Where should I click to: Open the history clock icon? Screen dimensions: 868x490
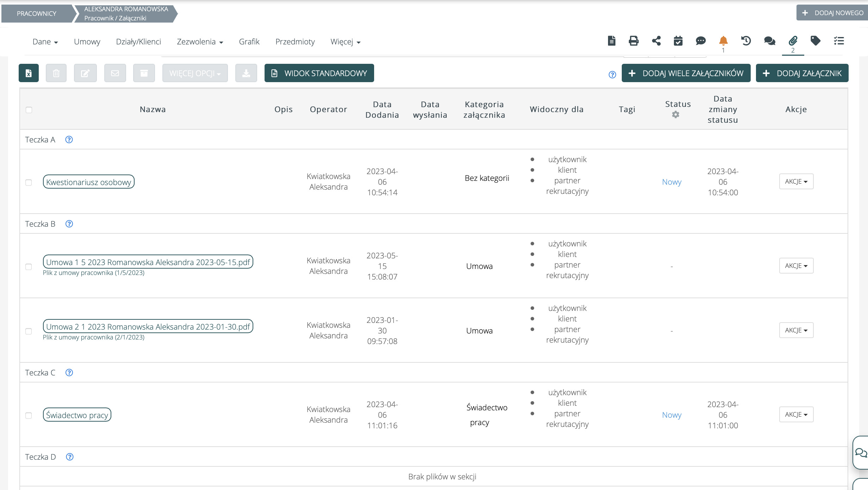pos(746,41)
